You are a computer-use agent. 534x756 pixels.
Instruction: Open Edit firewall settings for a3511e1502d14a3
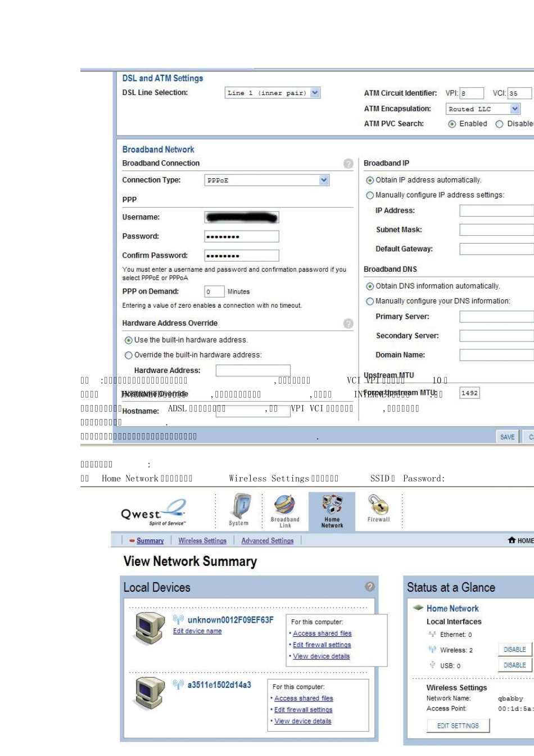304,710
